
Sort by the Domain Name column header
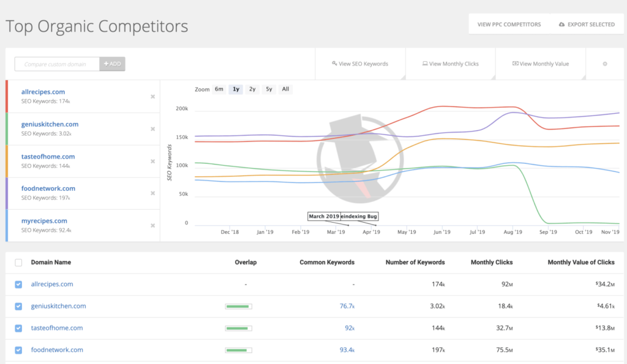pos(51,262)
